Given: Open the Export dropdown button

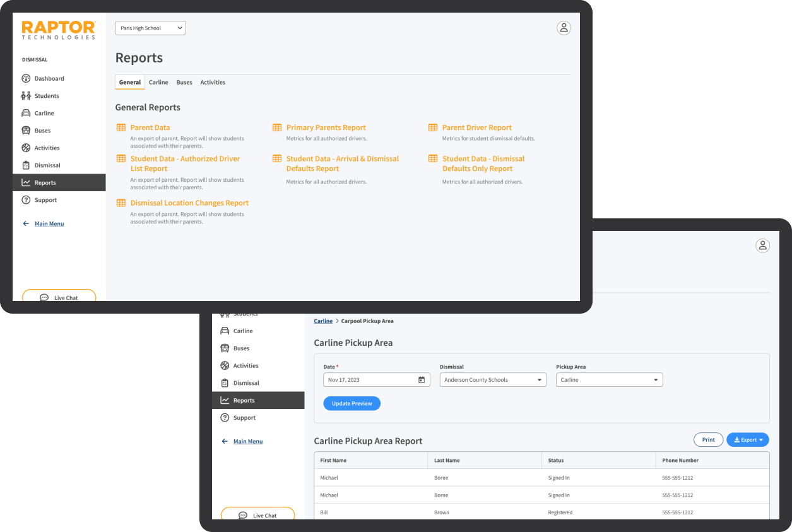Looking at the screenshot, I should pos(748,440).
